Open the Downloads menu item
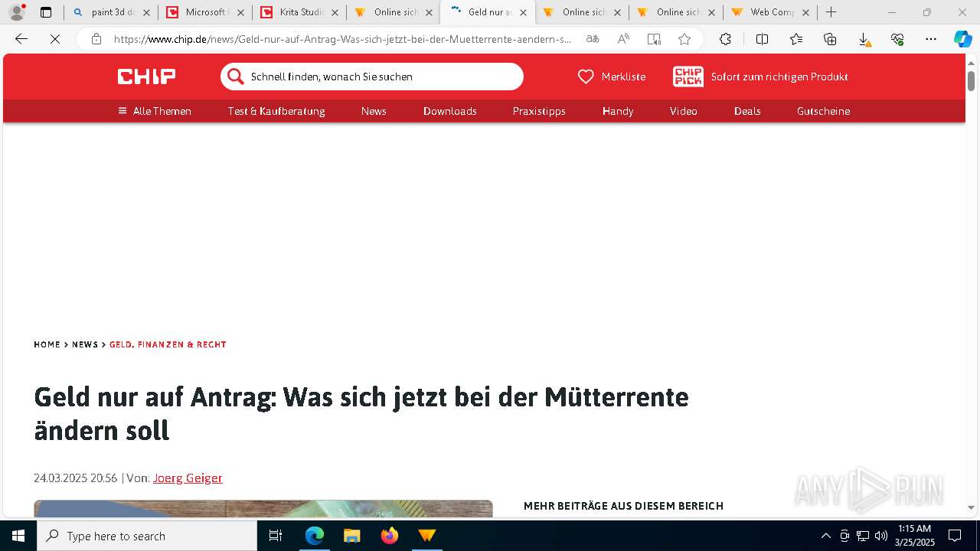The width and height of the screenshot is (980, 551). (x=450, y=111)
